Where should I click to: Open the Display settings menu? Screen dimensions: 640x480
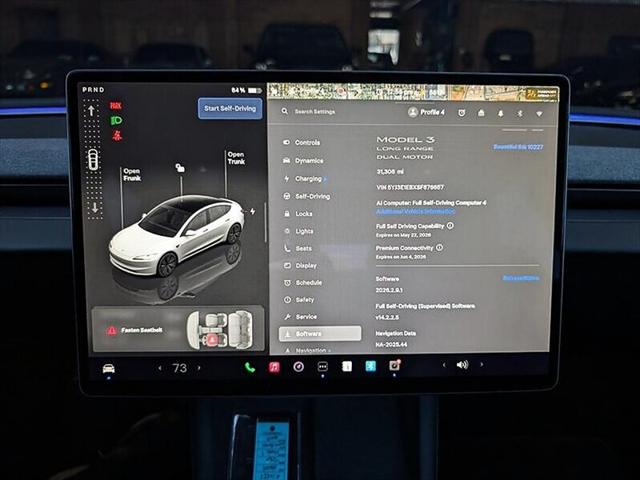coord(300,266)
